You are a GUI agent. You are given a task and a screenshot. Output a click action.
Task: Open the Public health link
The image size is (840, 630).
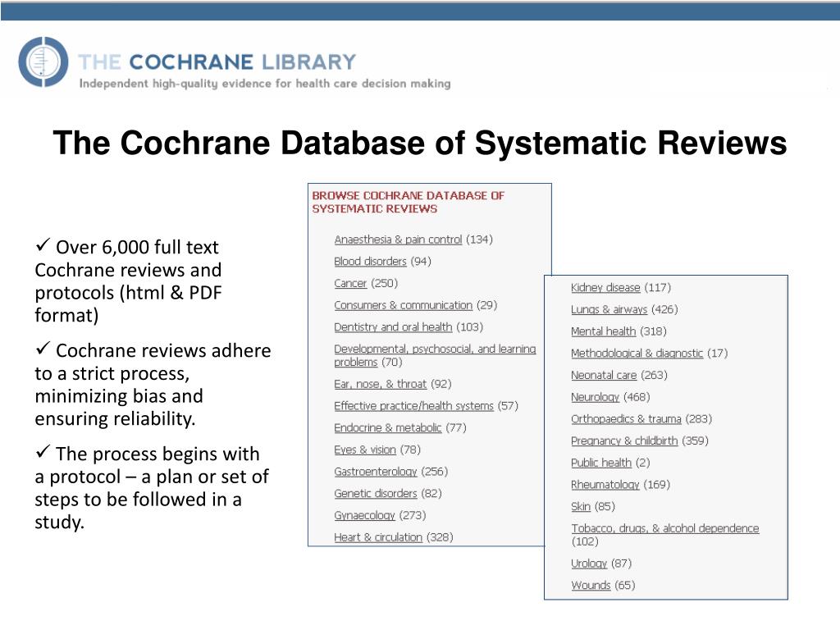tap(601, 463)
